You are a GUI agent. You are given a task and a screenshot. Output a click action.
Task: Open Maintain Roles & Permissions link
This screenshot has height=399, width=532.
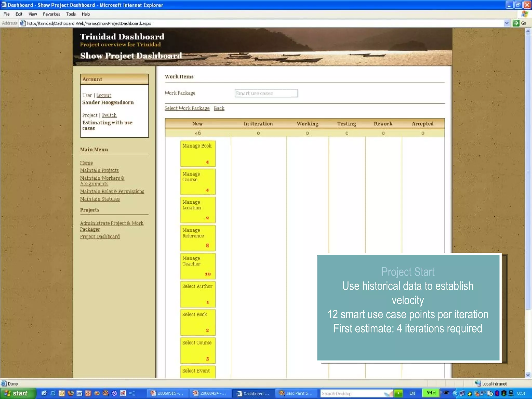[x=112, y=191]
